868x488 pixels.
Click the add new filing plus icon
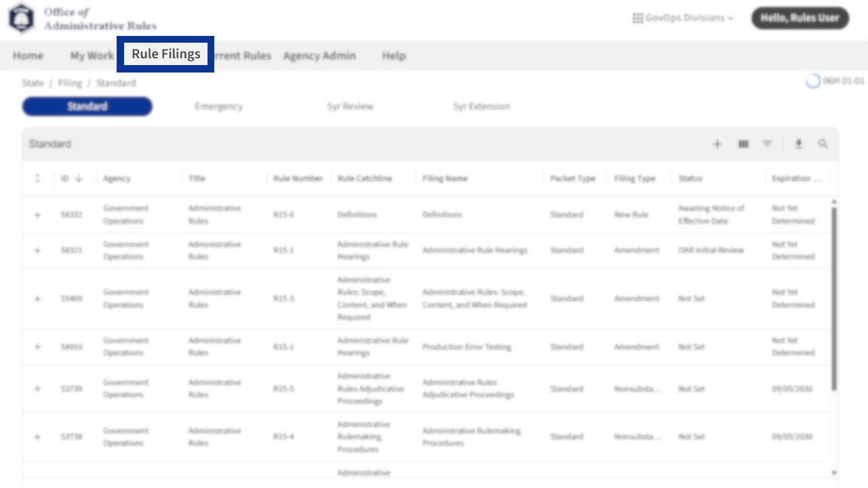(x=717, y=144)
